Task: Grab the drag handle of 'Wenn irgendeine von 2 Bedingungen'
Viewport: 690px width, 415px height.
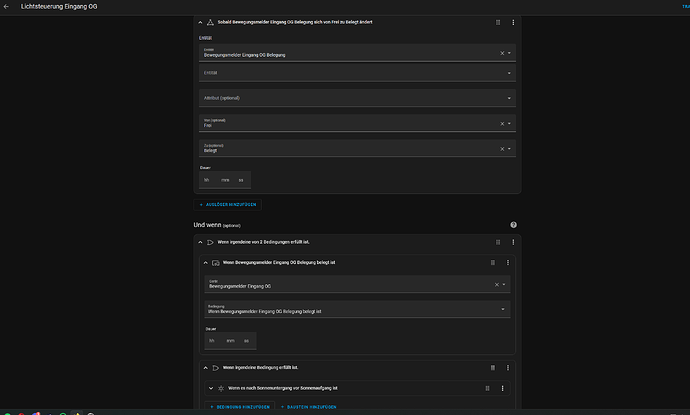Action: coord(498,242)
